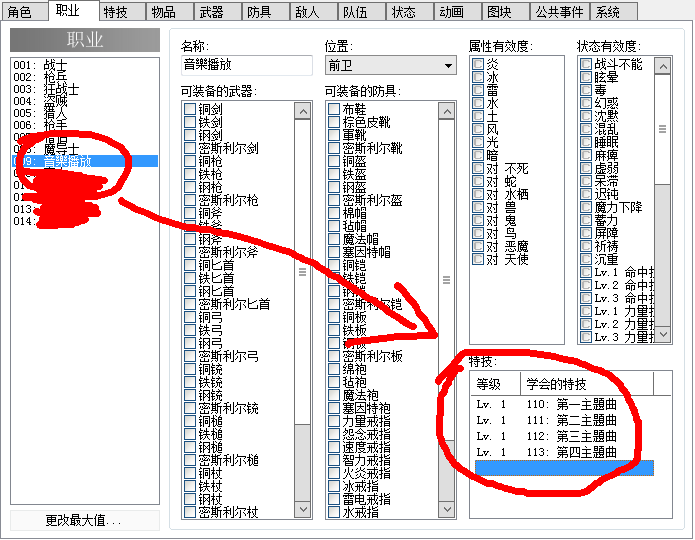This screenshot has height=540, width=695.
Task: Toggle the 力量戒指 armor checkbox
Action: coord(334,421)
